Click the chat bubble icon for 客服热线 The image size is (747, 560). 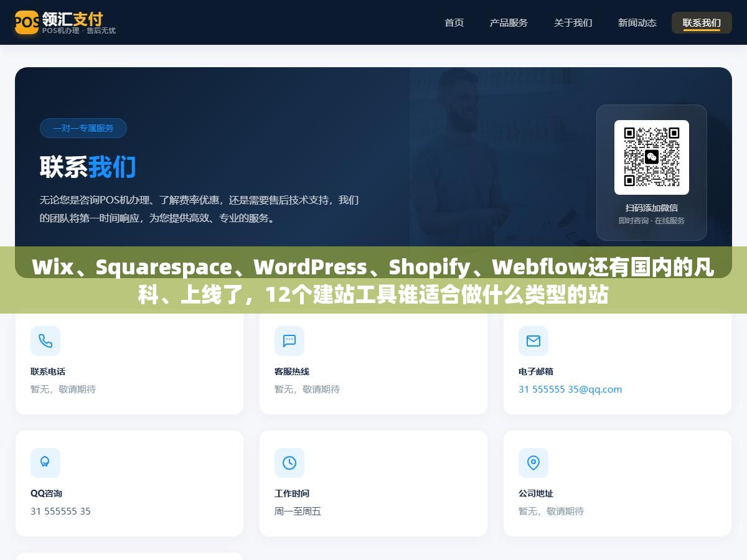point(289,341)
